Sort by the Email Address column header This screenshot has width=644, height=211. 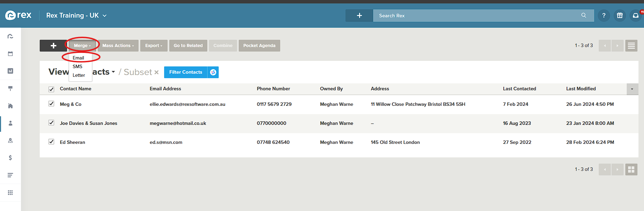165,89
